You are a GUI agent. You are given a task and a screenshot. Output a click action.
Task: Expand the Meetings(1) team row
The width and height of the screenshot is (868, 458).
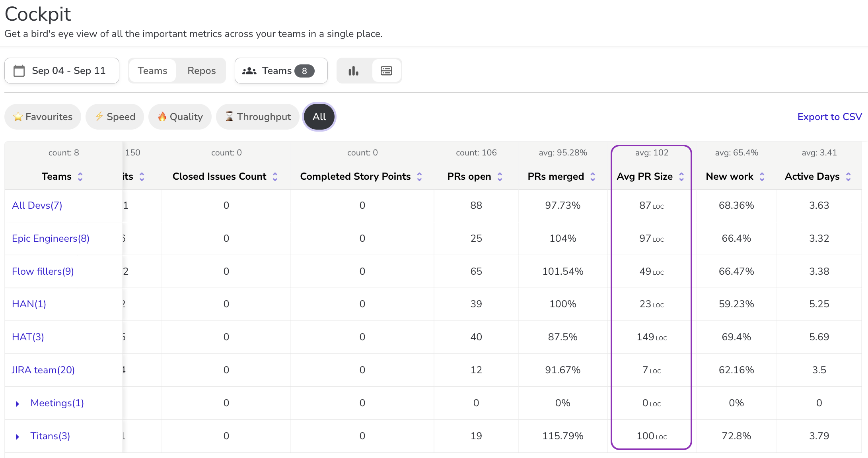[x=18, y=404]
